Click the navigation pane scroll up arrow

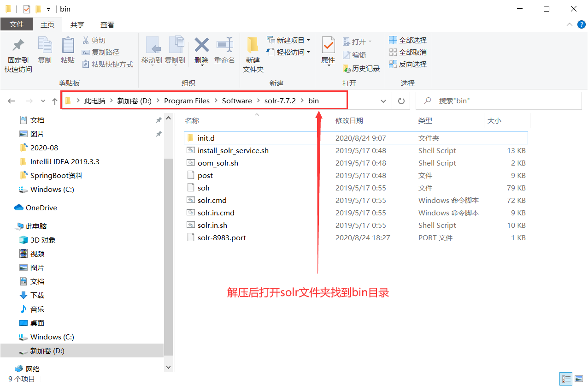[168, 119]
